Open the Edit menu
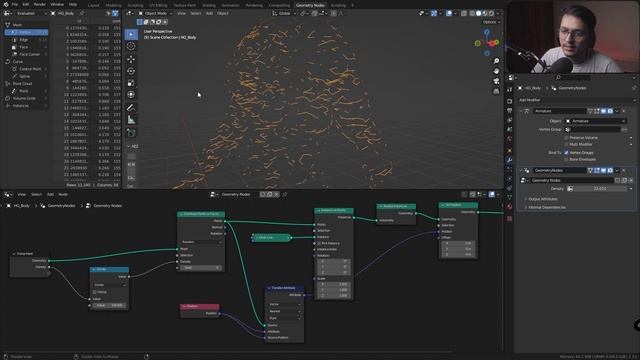 (26, 4)
